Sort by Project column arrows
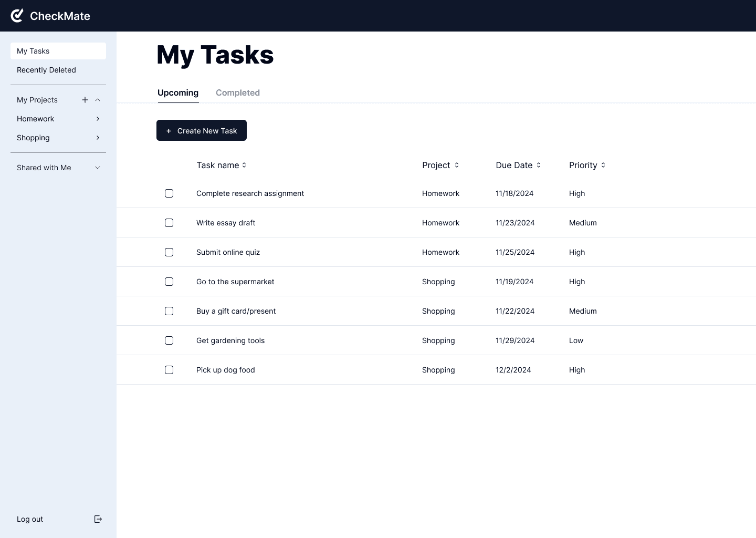The width and height of the screenshot is (756, 538). pyautogui.click(x=457, y=165)
